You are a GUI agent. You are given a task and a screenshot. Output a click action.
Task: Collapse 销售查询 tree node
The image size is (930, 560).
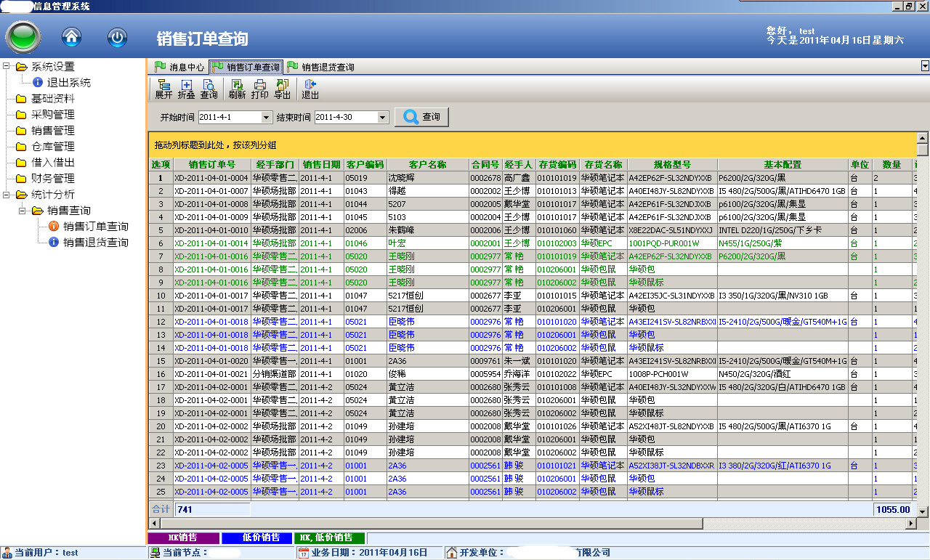click(x=22, y=210)
